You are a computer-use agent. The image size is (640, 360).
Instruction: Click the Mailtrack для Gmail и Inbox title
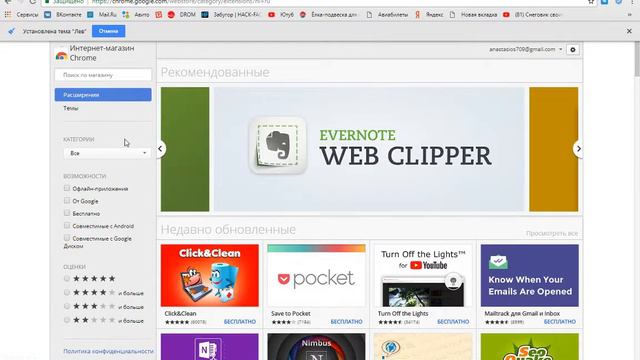[522, 313]
